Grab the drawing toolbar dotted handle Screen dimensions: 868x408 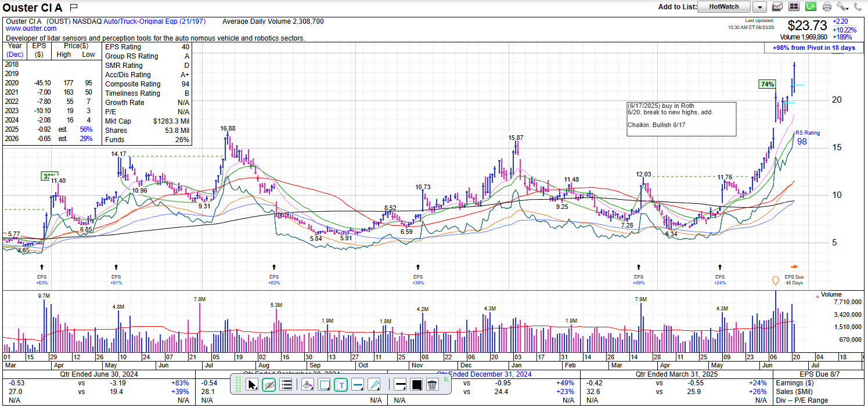(237, 384)
